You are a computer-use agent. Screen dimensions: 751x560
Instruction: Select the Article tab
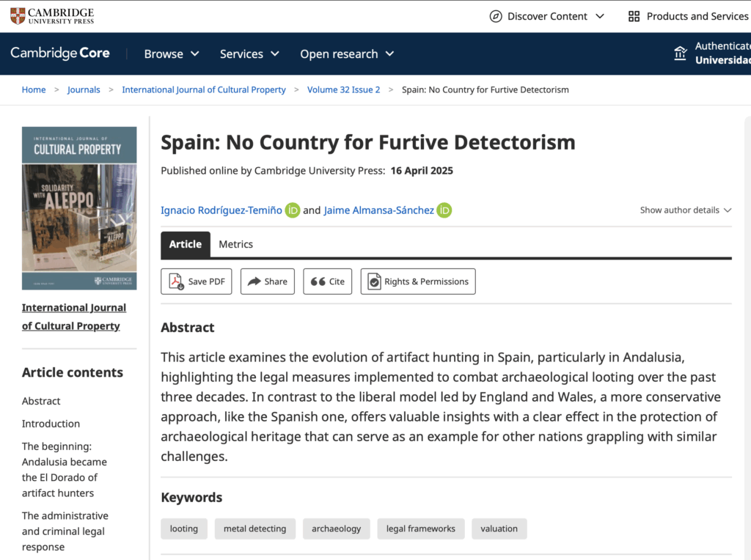click(186, 244)
